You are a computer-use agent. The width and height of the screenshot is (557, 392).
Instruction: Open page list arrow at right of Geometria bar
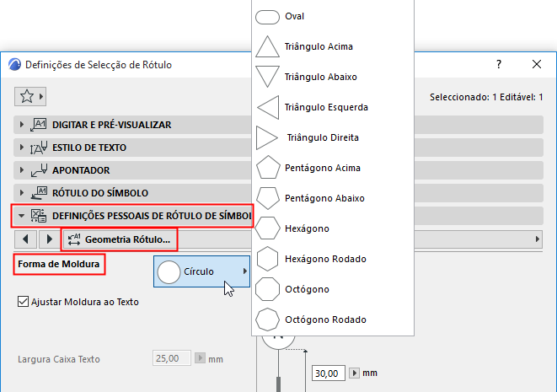[538, 239]
